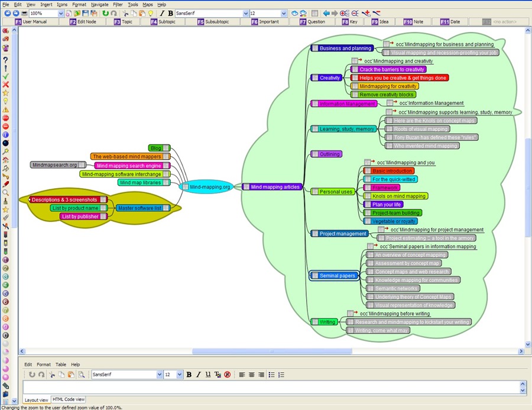
Task: Open the File menu
Action: 6,4
